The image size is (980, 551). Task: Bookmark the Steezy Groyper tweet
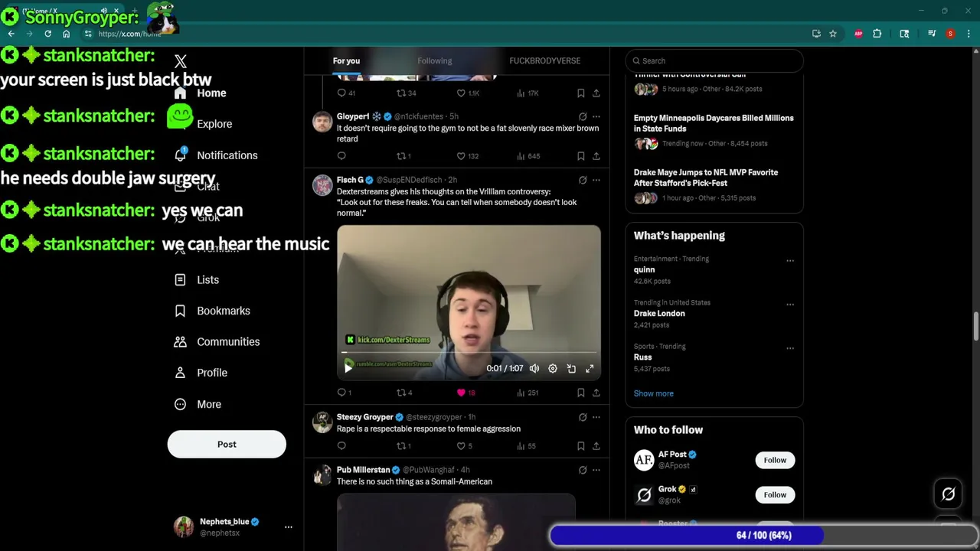click(x=581, y=446)
